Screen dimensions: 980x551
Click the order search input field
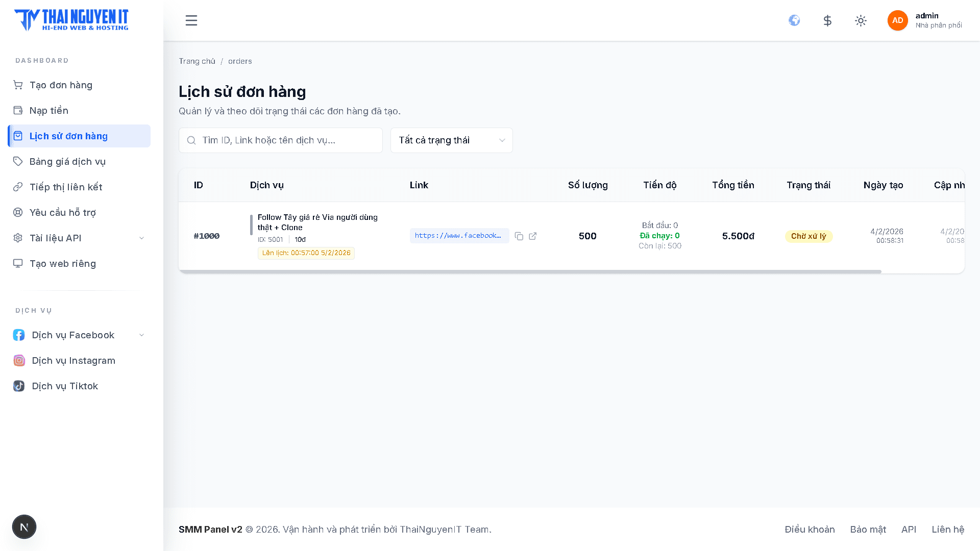point(281,140)
